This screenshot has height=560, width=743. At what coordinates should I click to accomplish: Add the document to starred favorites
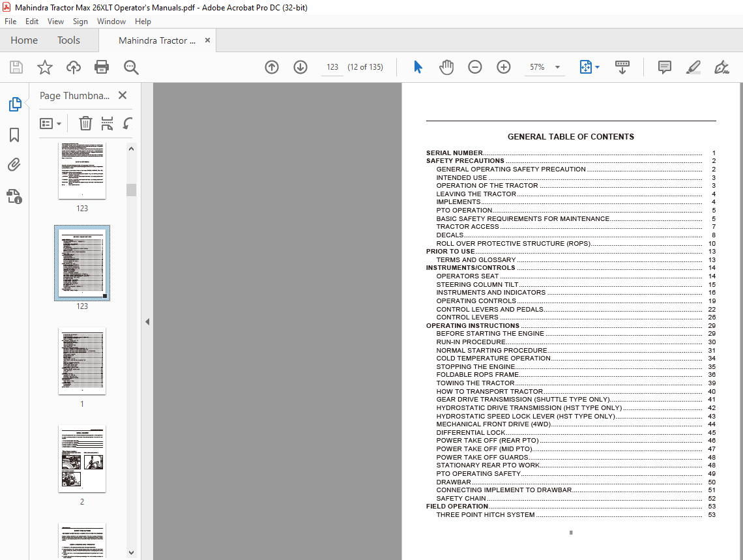[x=44, y=67]
